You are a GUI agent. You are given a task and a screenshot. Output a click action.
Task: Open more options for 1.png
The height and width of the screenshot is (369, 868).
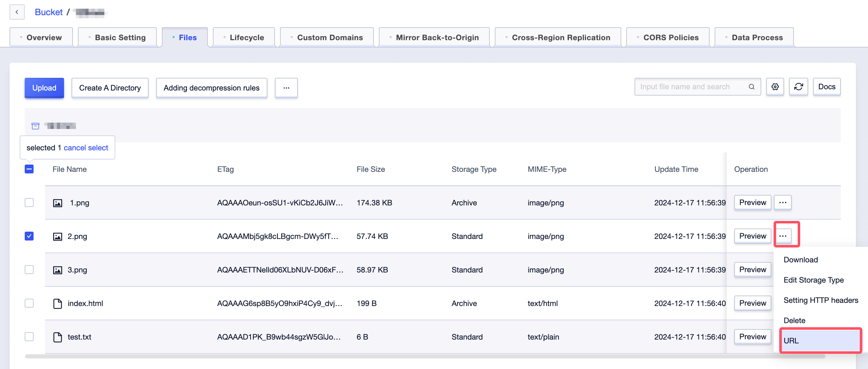coord(782,203)
